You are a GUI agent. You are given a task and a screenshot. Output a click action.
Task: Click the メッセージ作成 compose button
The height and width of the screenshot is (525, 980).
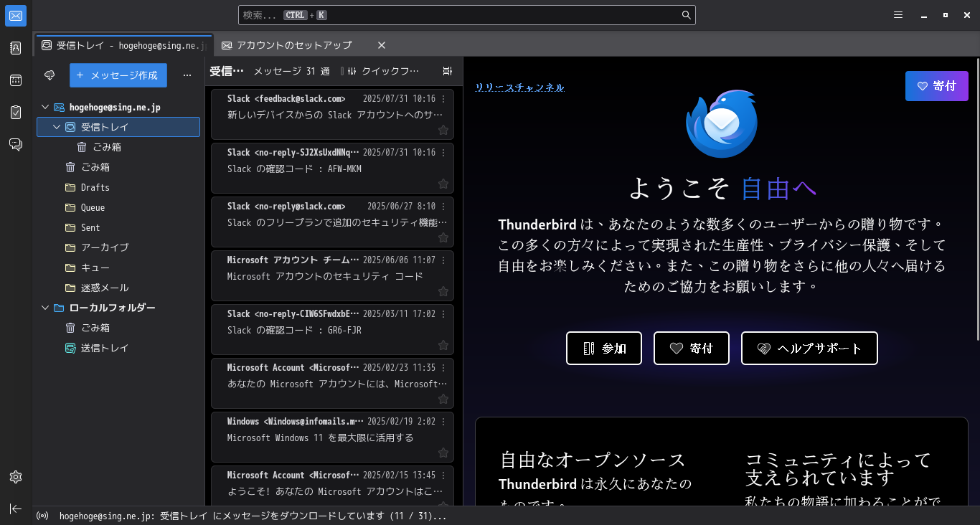(118, 75)
